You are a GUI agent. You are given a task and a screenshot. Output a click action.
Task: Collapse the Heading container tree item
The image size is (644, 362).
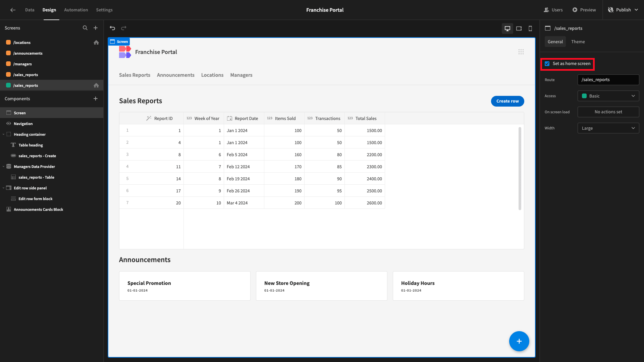(x=3, y=134)
